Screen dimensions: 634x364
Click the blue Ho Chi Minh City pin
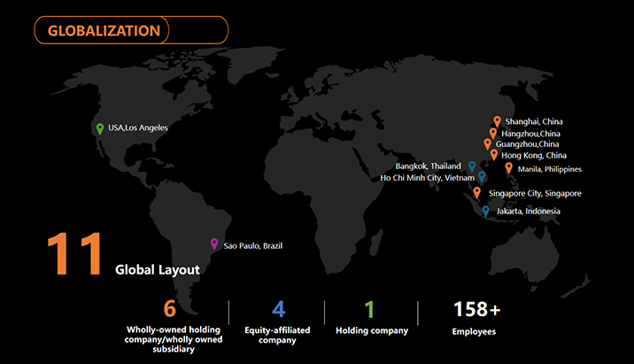pos(482,177)
